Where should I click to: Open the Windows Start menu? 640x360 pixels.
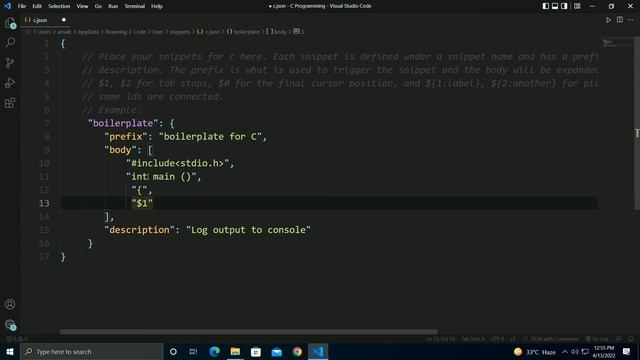pos(10,352)
